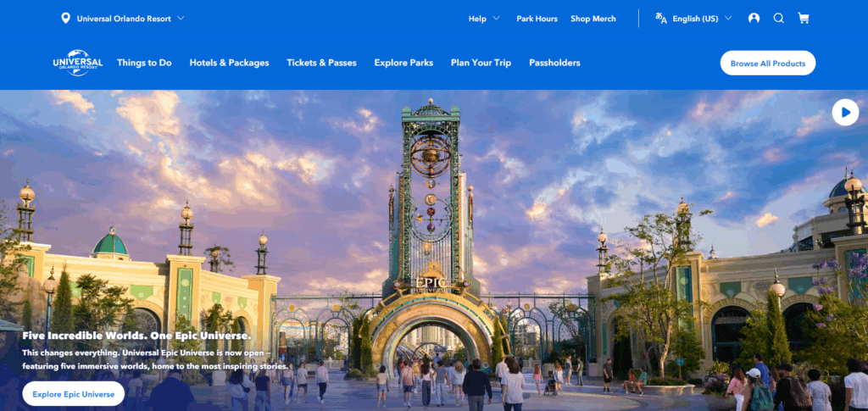Open the shopping cart
The width and height of the screenshot is (868, 411).
pos(804,19)
